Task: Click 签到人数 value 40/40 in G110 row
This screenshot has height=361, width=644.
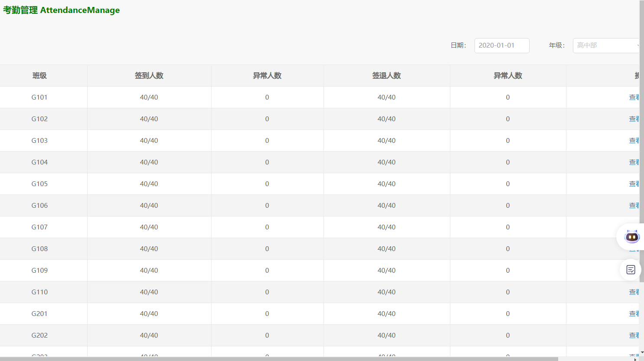Action: coord(149,292)
